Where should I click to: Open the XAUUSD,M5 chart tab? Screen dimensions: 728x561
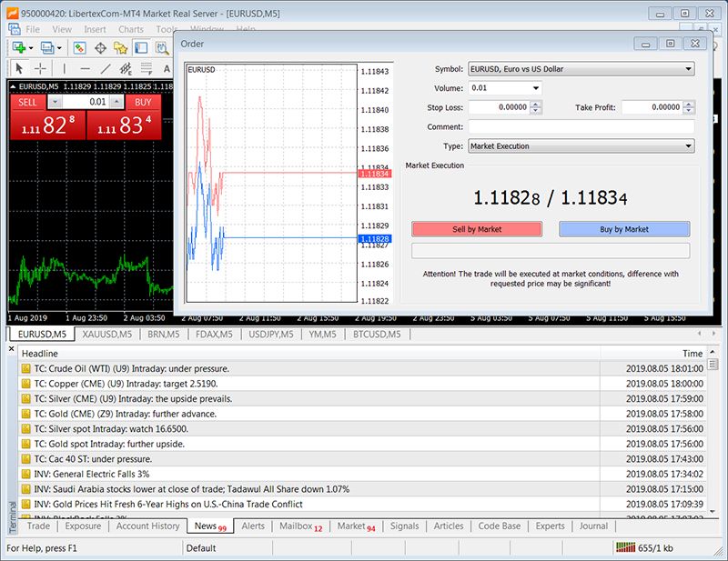(106, 334)
